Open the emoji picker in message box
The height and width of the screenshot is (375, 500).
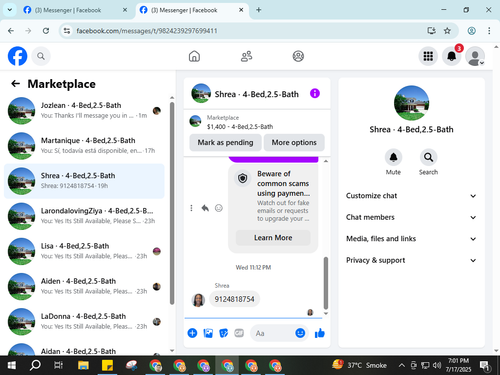(x=300, y=333)
